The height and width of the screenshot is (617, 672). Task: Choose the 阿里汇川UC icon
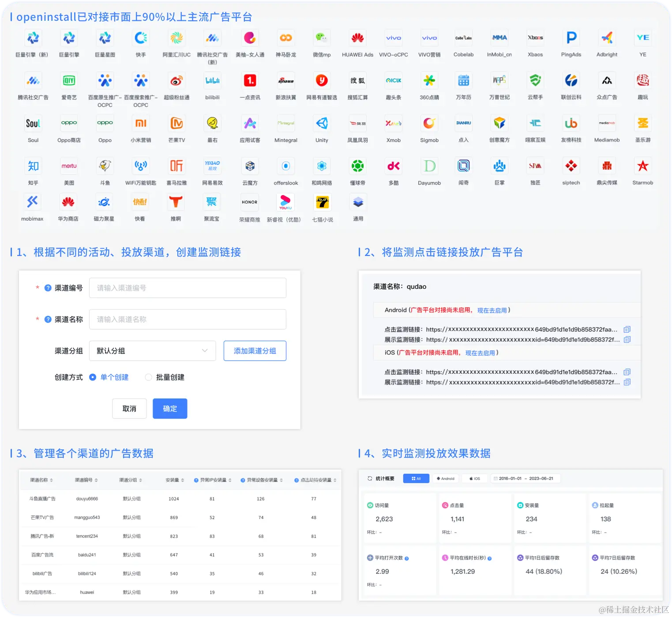[176, 38]
